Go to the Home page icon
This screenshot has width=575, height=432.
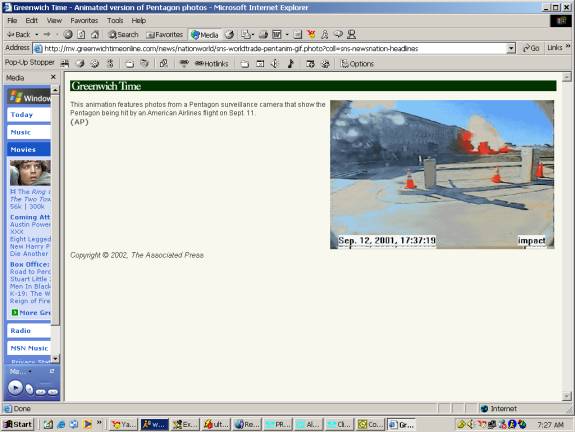click(95, 34)
